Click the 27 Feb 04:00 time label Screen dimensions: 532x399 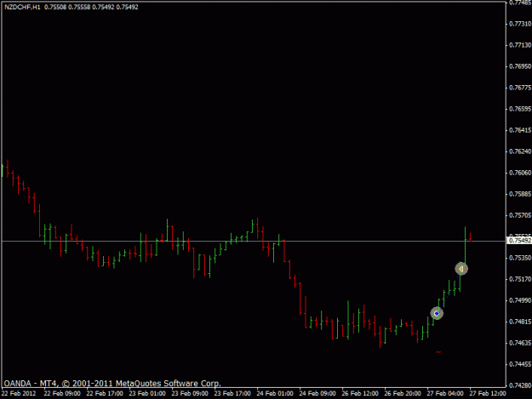point(445,394)
